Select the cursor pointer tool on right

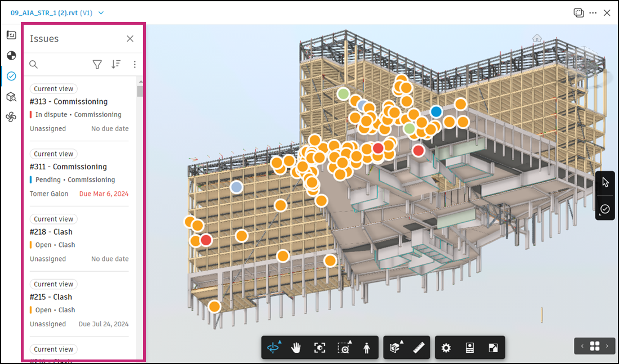click(x=605, y=182)
